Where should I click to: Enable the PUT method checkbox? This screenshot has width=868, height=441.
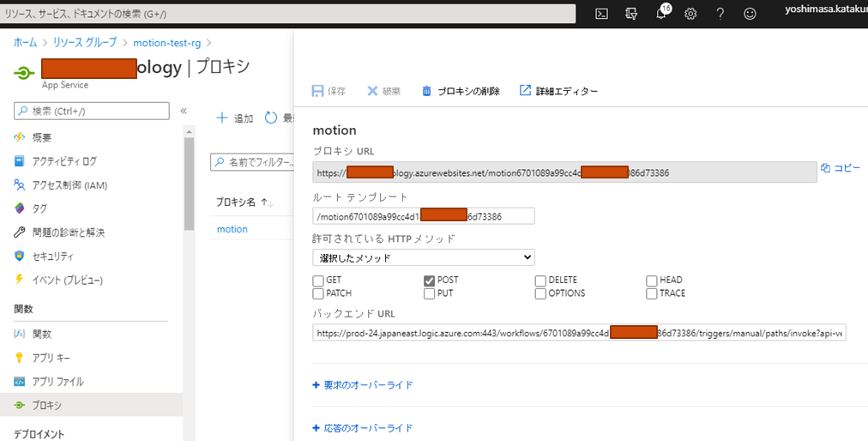coord(429,293)
